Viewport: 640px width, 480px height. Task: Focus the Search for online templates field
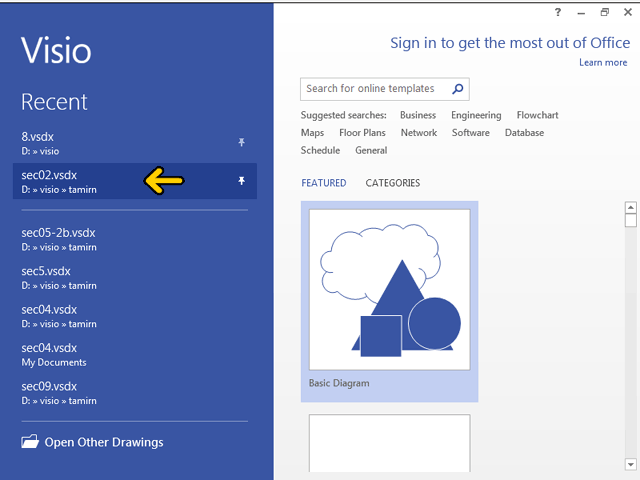(x=375, y=89)
